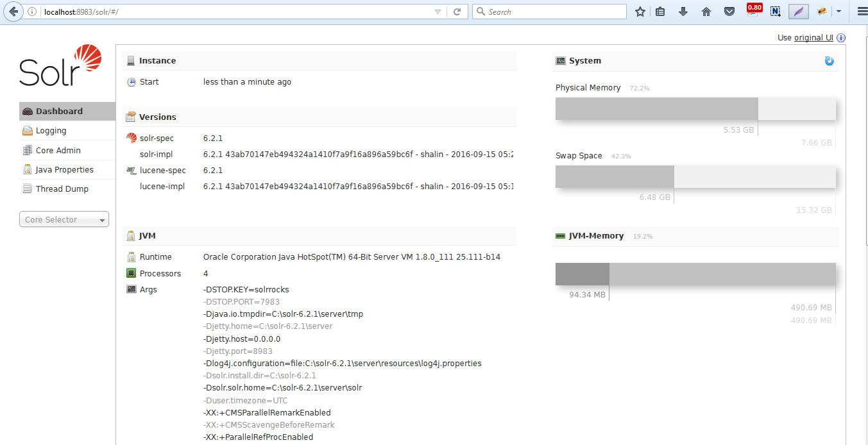Open the URL history dropdown arrow
The image size is (868, 445).
[x=438, y=12]
